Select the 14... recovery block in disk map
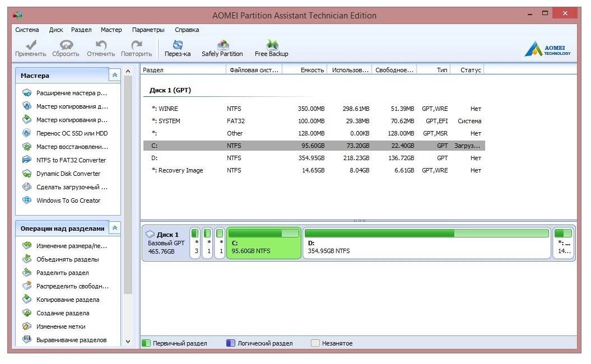This screenshot has width=591, height=364. point(564,243)
